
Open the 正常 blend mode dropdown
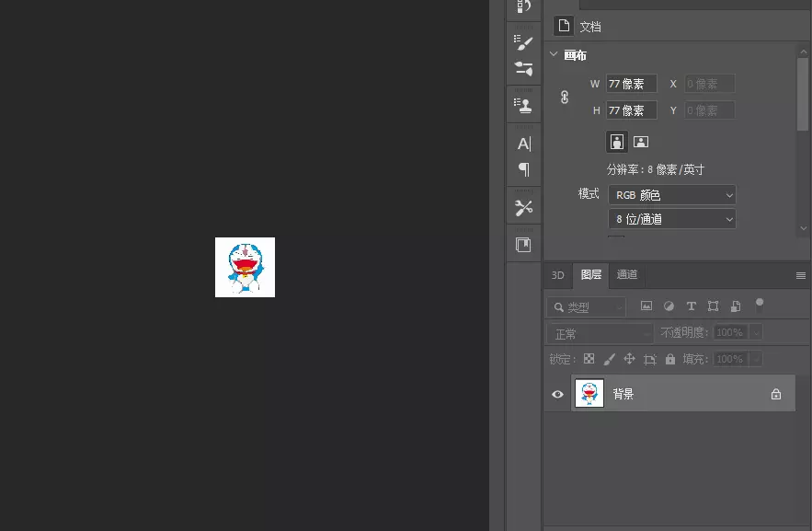coord(600,334)
